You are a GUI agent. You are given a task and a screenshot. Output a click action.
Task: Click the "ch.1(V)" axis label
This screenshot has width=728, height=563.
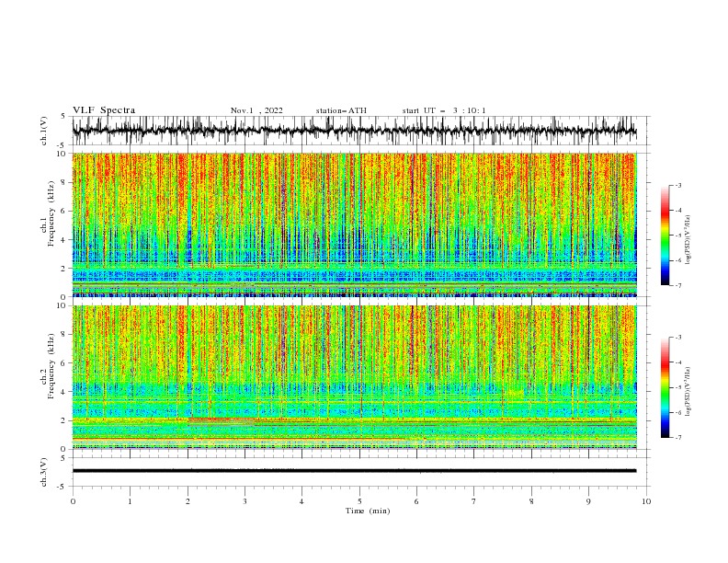[44, 131]
